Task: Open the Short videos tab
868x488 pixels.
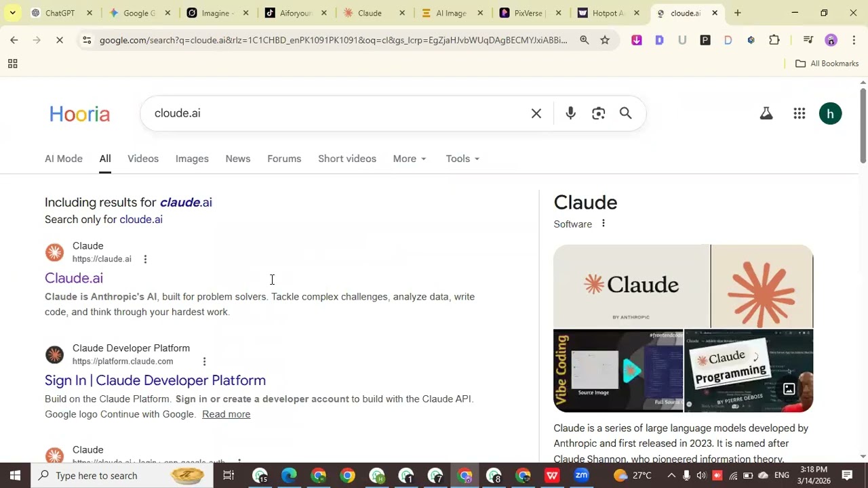Action: pos(347,159)
